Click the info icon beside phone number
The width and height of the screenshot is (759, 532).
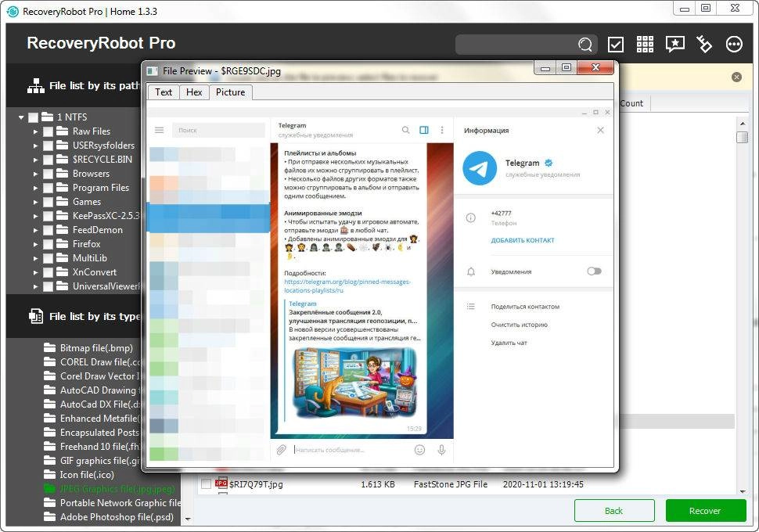click(x=470, y=217)
